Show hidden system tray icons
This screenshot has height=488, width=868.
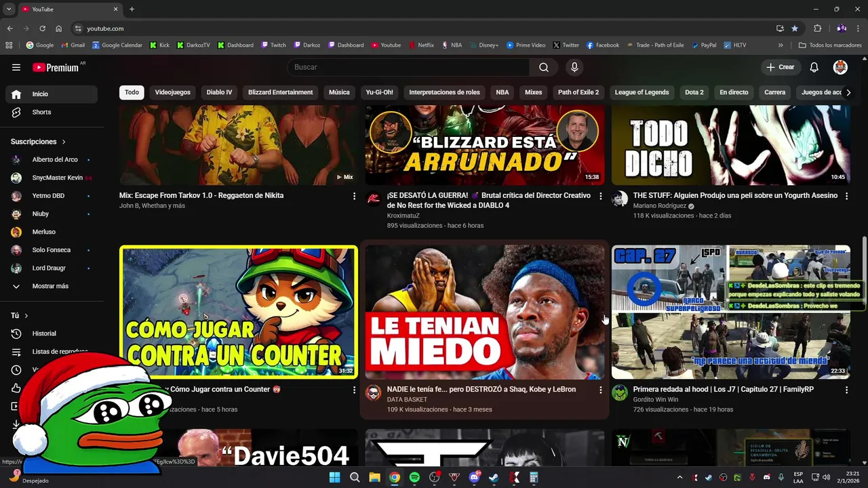(679, 477)
